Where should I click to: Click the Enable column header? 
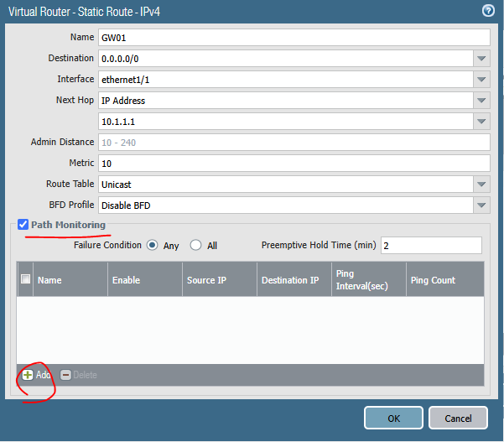145,279
